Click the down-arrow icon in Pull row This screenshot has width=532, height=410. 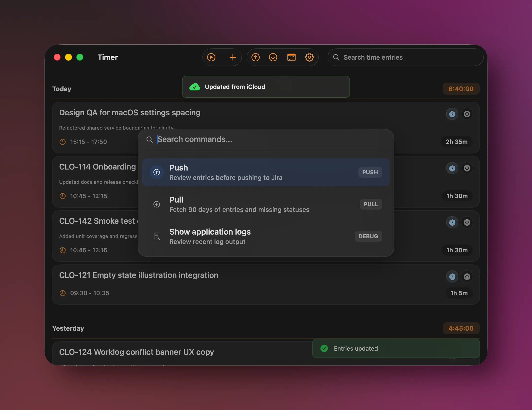coord(157,204)
